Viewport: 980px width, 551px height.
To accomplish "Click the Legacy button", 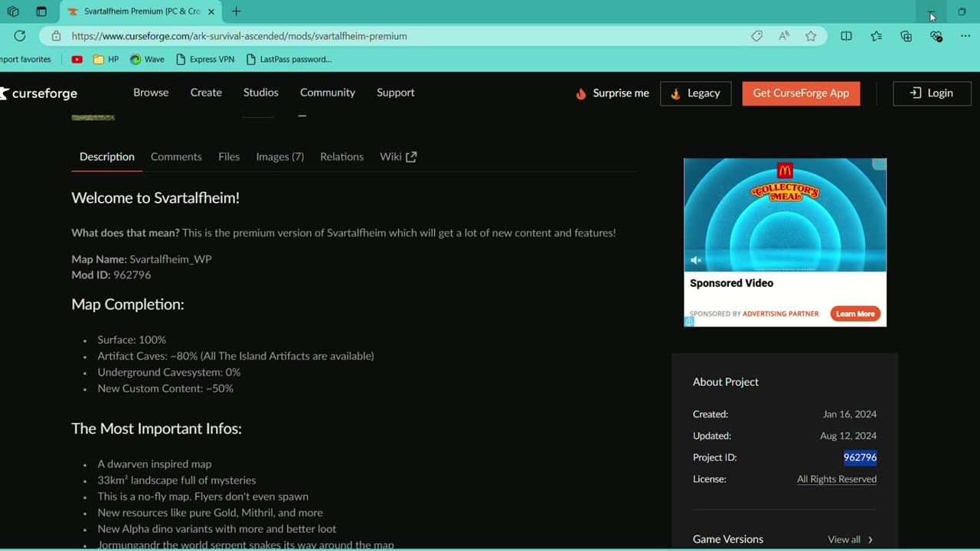I will [x=696, y=93].
